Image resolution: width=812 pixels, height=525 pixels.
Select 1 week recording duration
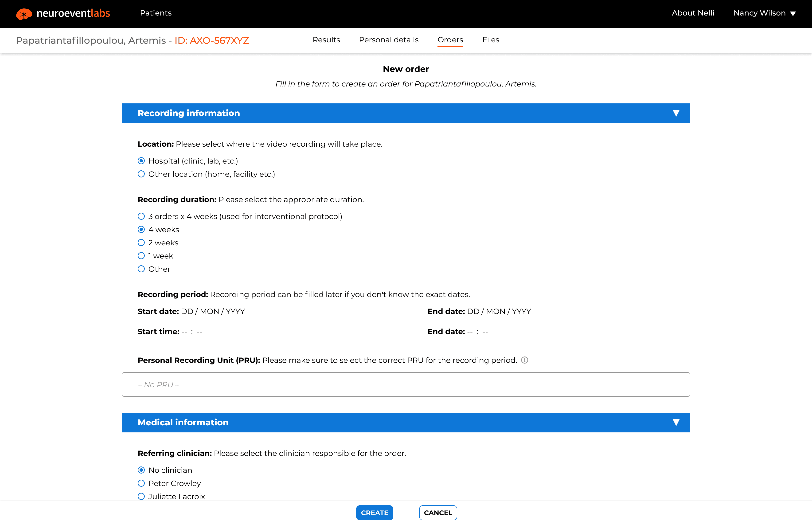(x=141, y=256)
